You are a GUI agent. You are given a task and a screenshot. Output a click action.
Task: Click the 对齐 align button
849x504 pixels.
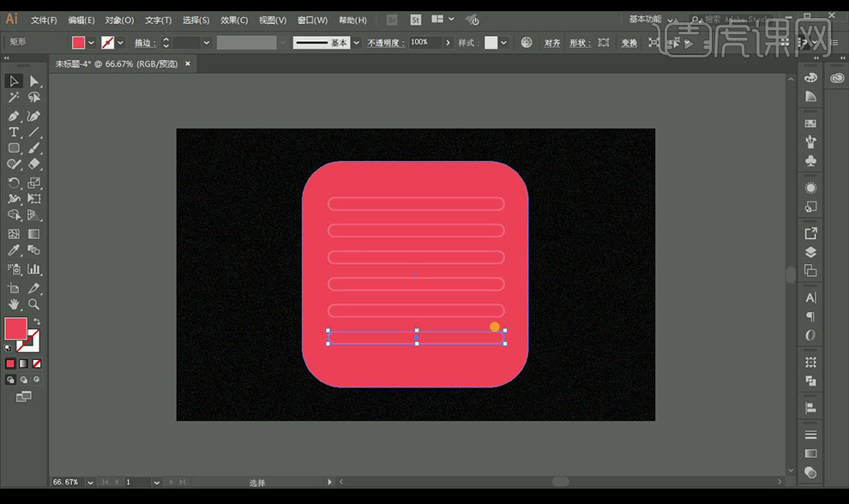coord(552,43)
